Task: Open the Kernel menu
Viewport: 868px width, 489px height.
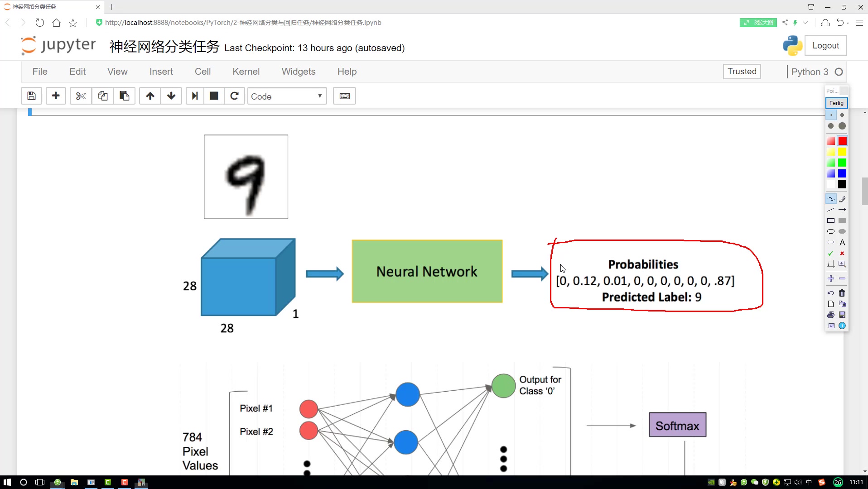Action: point(246,72)
